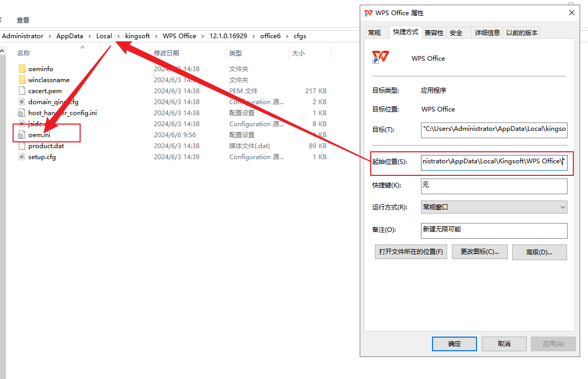Click inside the 起始位置 text field
Screen dimensions: 588x379
coord(493,161)
